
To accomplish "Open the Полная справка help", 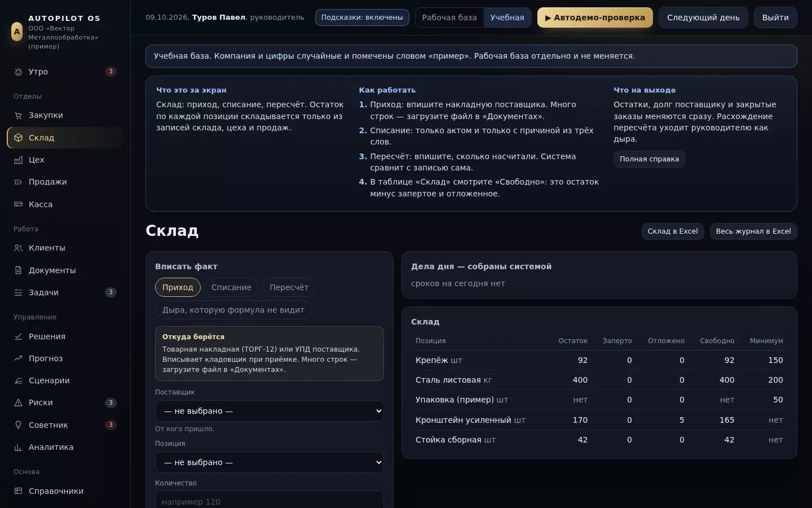I will (650, 159).
